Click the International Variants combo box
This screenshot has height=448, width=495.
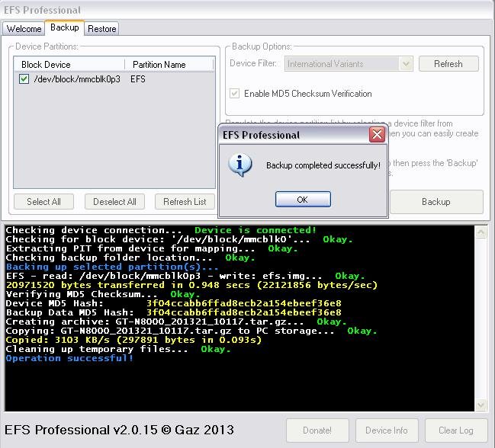(349, 64)
